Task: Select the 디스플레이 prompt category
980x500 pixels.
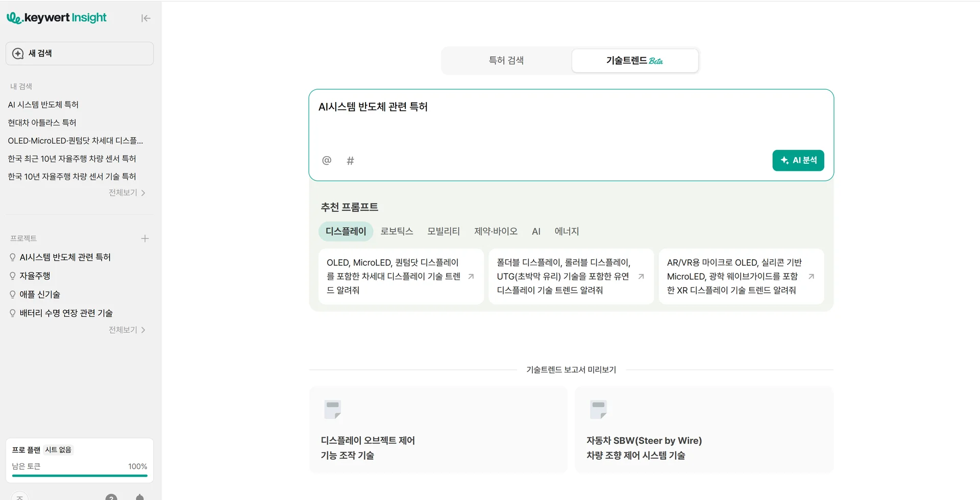Action: (x=346, y=231)
